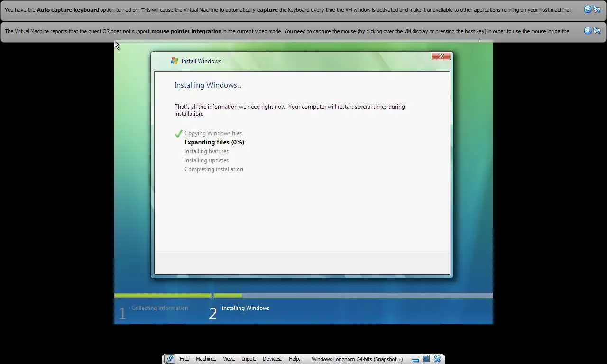Exit fullscreen using mini toolbar restore icon
607x364 pixels.
[426, 359]
